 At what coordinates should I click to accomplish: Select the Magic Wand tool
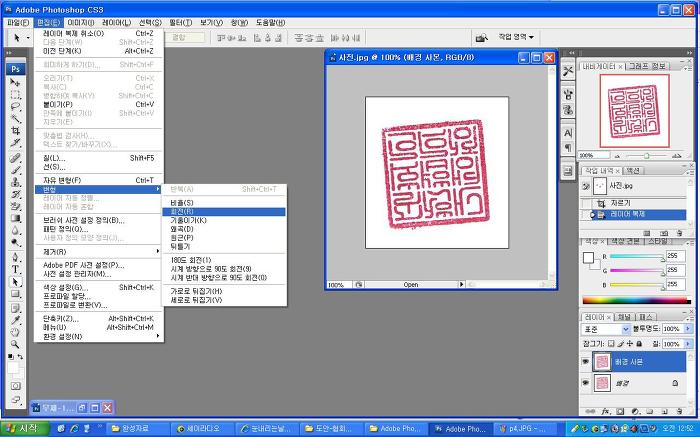15,119
